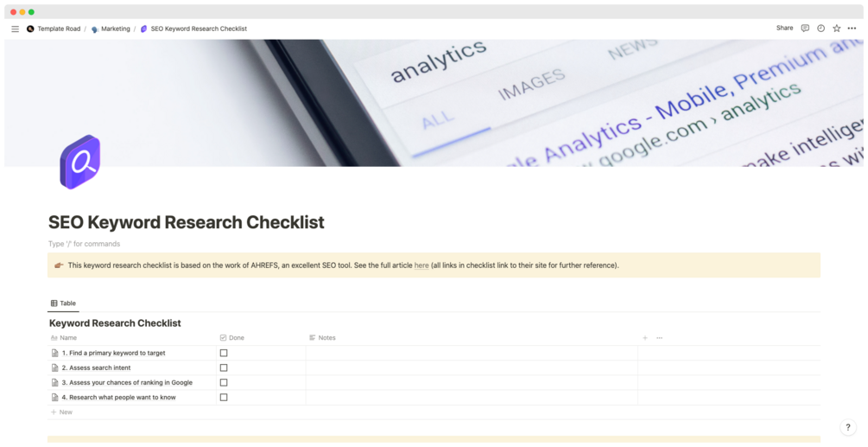Open the comments icon in top bar
This screenshot has width=868, height=447.
click(x=805, y=29)
